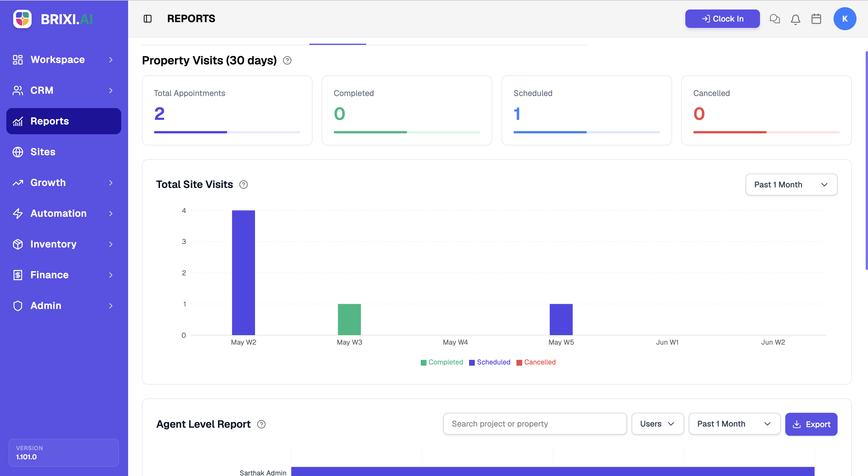This screenshot has width=868, height=476.
Task: Toggle the sidebar collapse icon
Action: (148, 19)
